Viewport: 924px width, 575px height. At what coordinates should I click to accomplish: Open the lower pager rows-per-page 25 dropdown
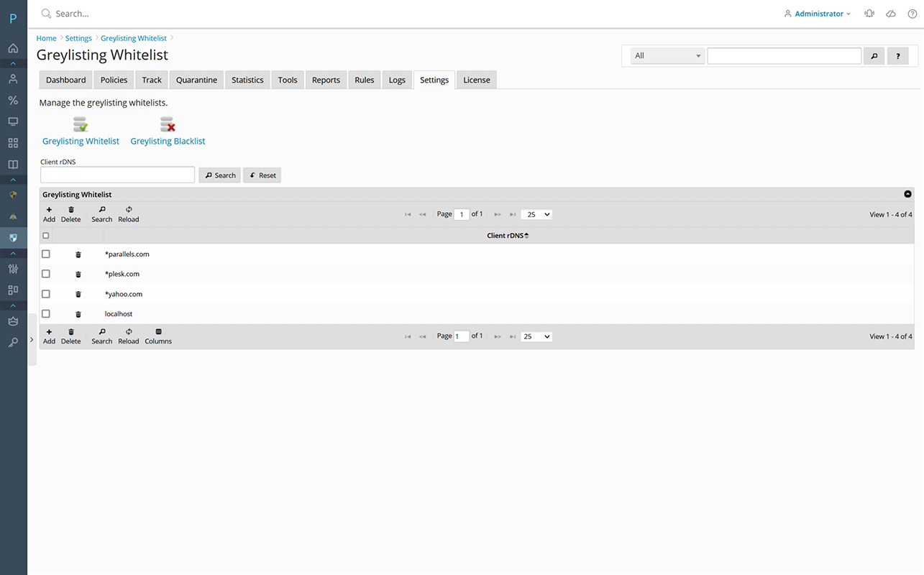(536, 336)
